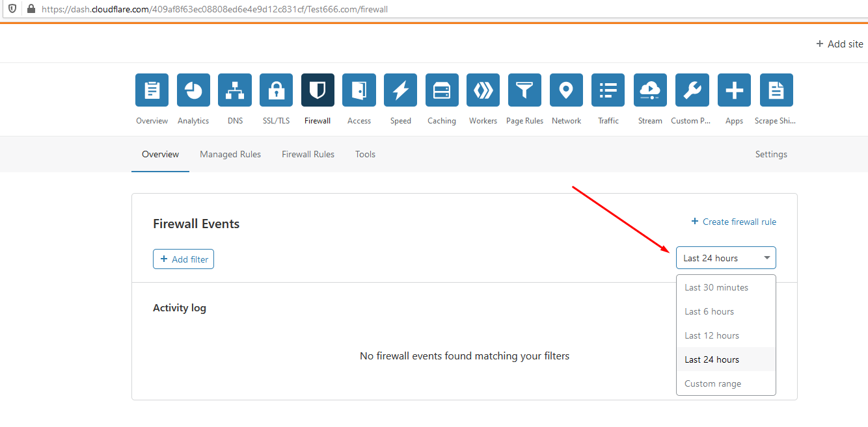The image size is (868, 427).
Task: Open the Speed lightning icon
Action: coord(400,90)
